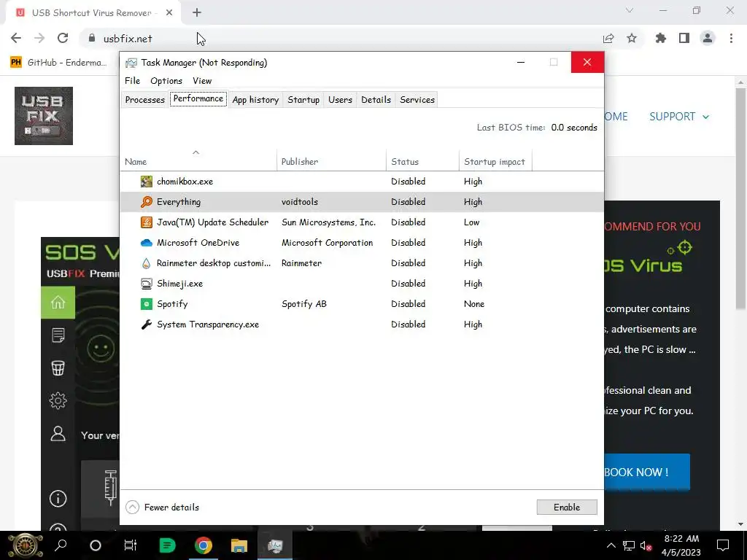Click BOOK NOW button on webpage

click(x=646, y=472)
